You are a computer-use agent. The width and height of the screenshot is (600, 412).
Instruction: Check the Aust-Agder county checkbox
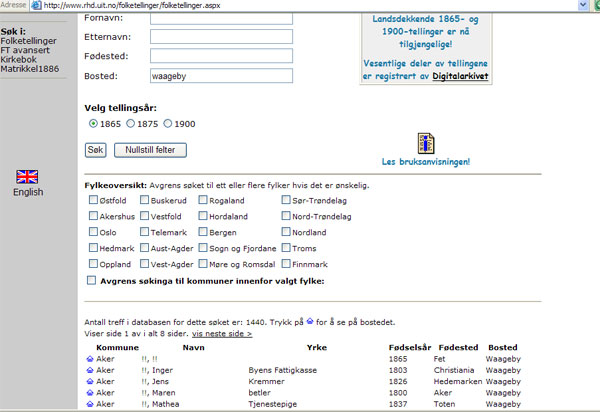(144, 248)
